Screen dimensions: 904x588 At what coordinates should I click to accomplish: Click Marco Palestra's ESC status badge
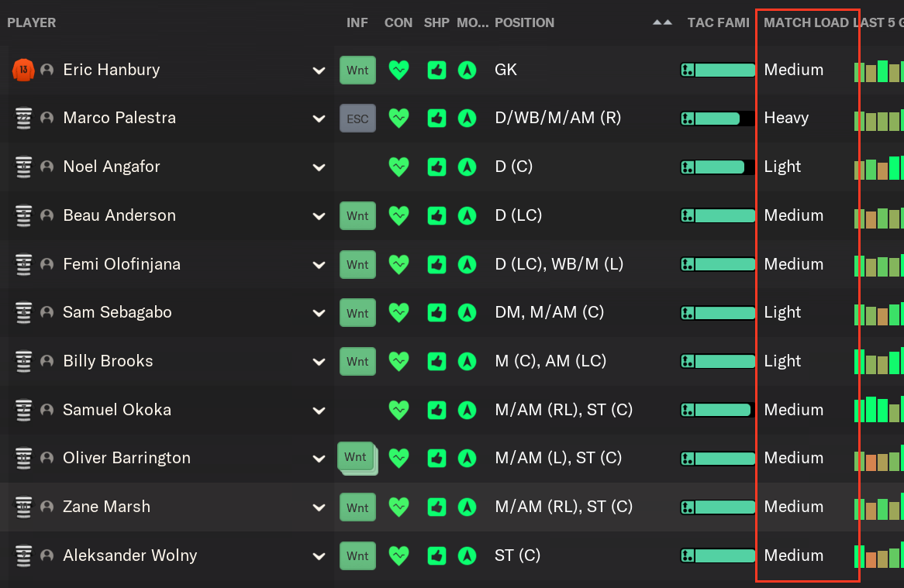point(357,119)
